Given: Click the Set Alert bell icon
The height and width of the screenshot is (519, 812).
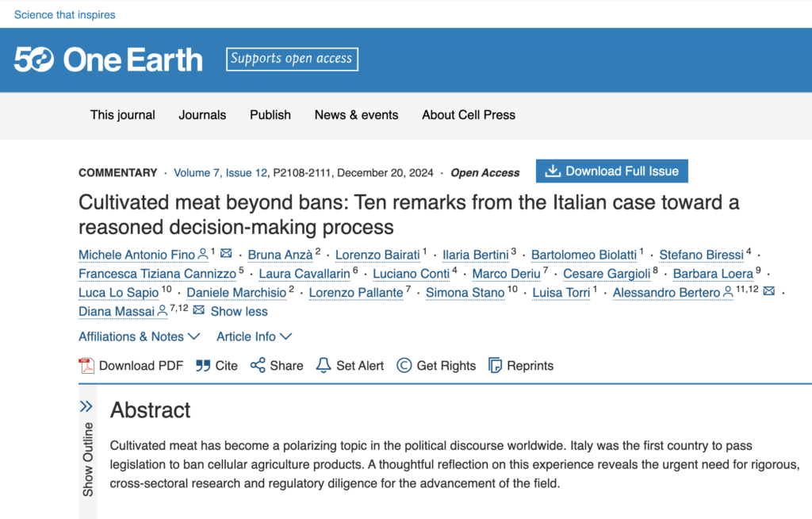Looking at the screenshot, I should (x=324, y=365).
